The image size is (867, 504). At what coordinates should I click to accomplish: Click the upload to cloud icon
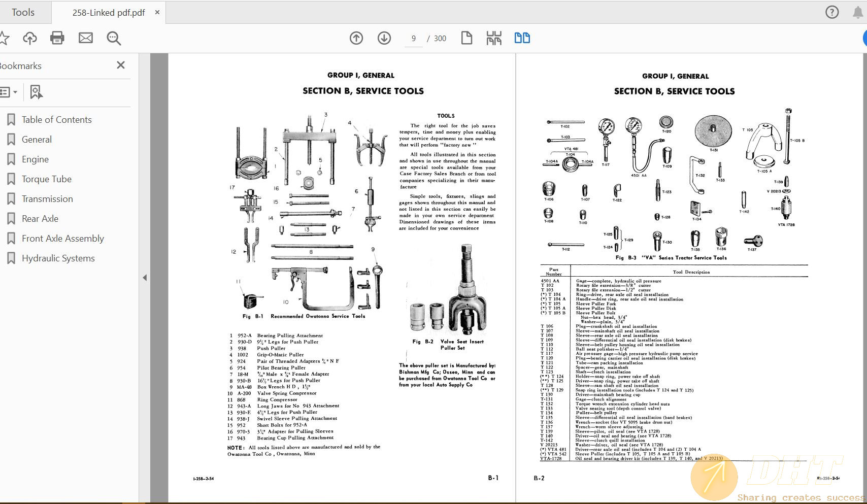pyautogui.click(x=30, y=38)
